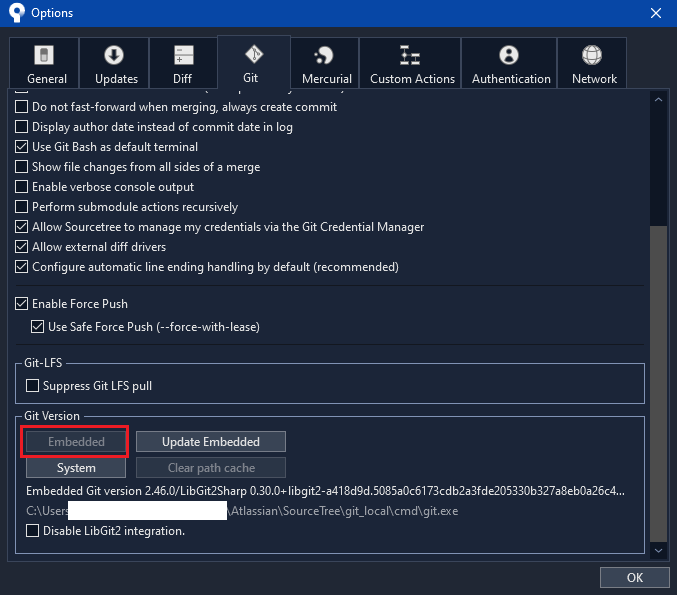Open the General options tab

pyautogui.click(x=44, y=63)
